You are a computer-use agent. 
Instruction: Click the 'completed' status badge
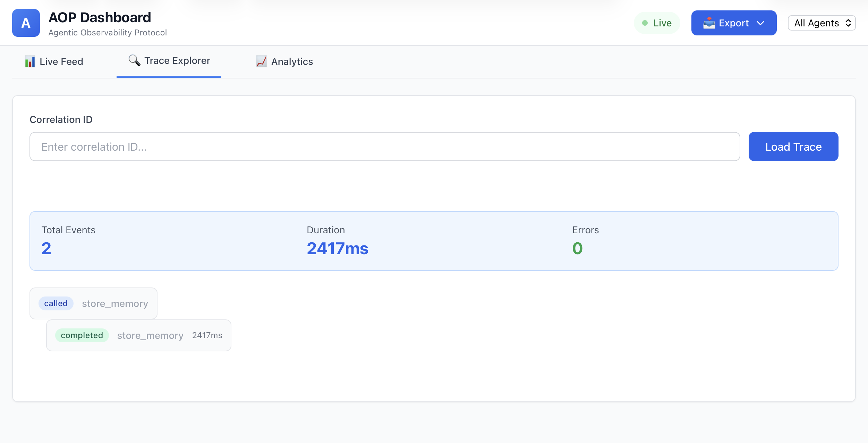click(82, 335)
